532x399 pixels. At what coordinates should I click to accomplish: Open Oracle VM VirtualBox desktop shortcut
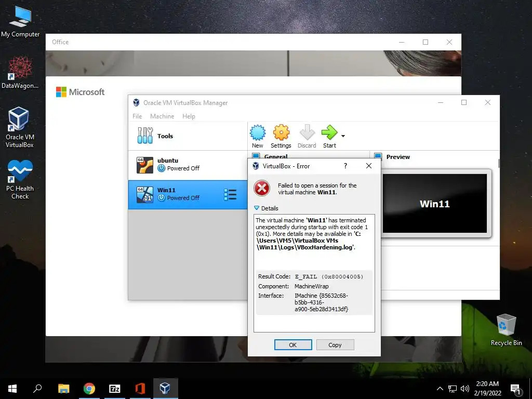(x=19, y=127)
